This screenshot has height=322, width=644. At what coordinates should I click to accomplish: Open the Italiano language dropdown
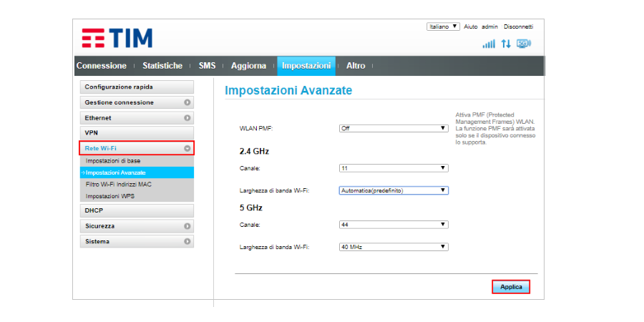click(x=443, y=26)
